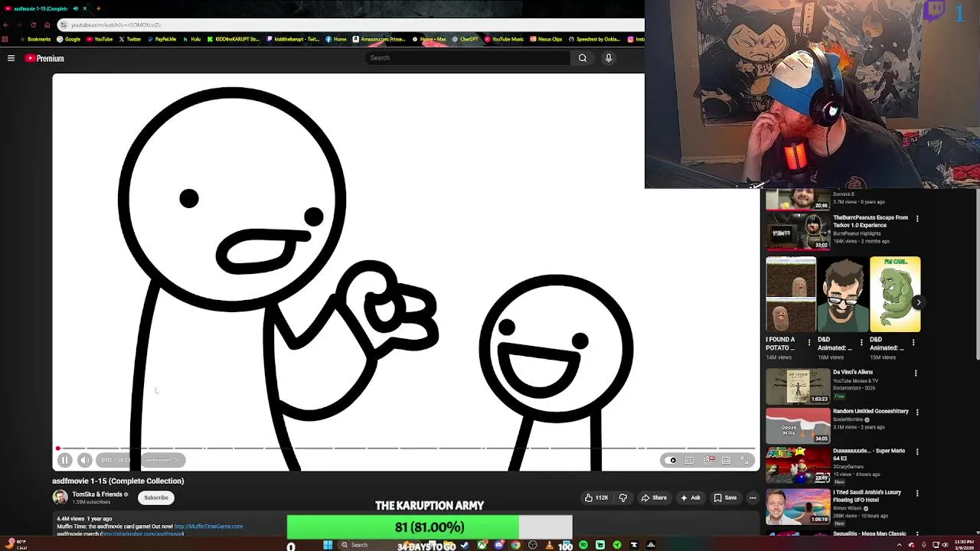This screenshot has width=980, height=551.
Task: Open the Nexus Clips bookmark
Action: [546, 39]
